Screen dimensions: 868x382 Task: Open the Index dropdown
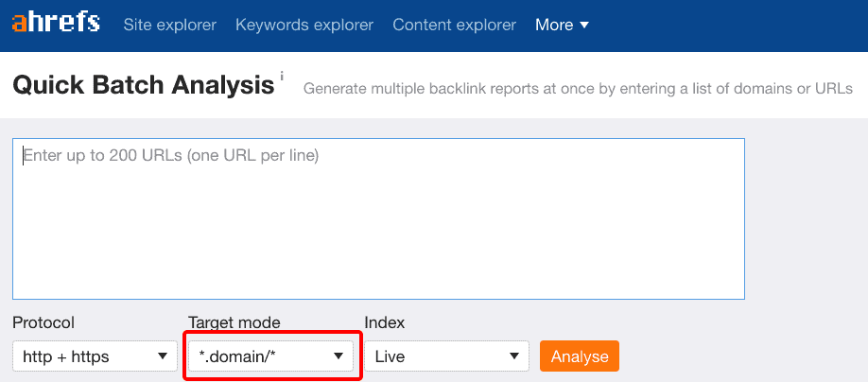446,356
